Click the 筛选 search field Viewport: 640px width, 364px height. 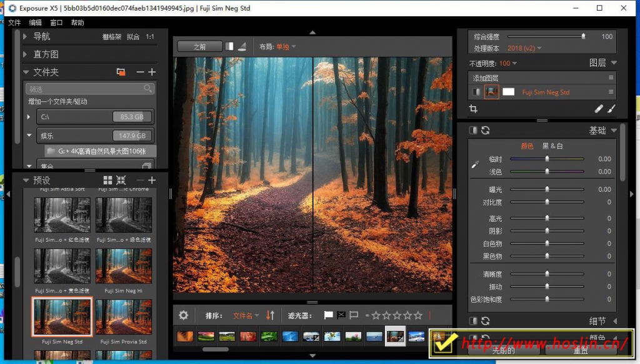[90, 89]
